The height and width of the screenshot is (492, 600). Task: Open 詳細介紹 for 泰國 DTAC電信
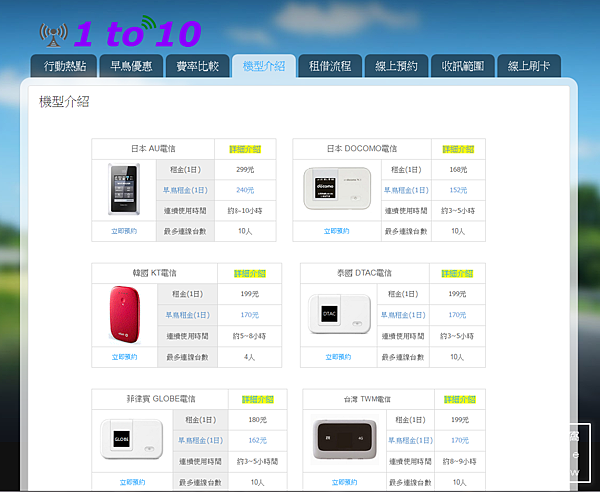pos(457,274)
